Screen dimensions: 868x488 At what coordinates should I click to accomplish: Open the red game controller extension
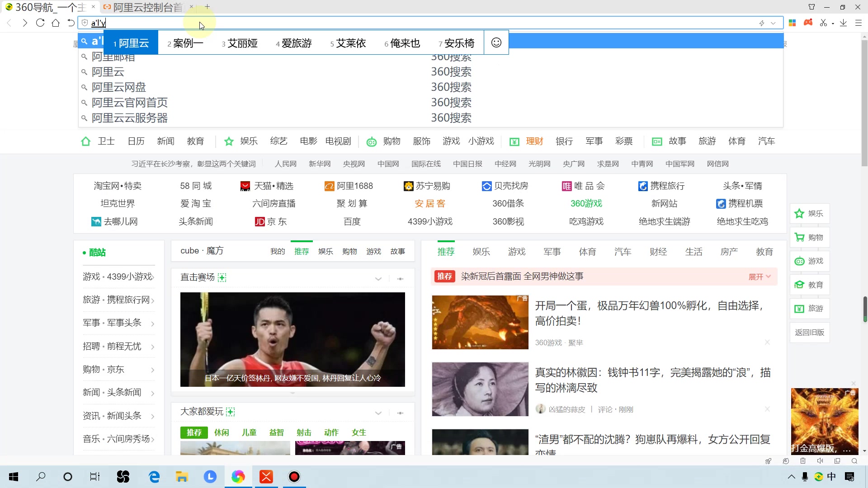(808, 22)
